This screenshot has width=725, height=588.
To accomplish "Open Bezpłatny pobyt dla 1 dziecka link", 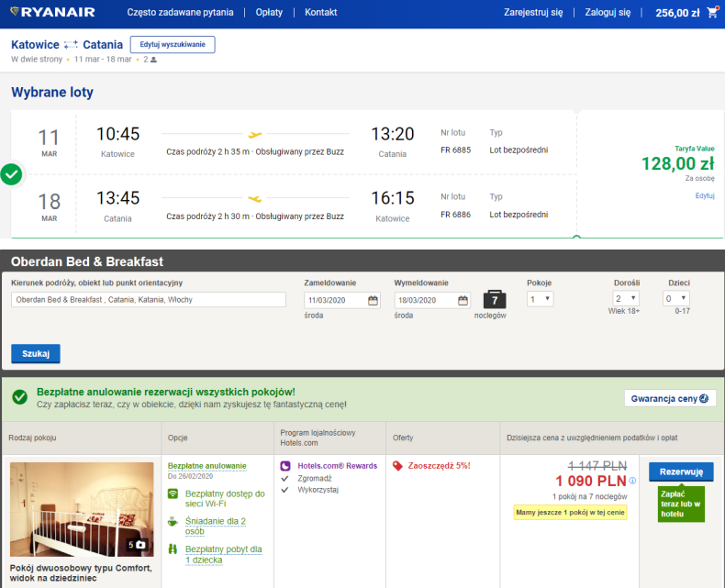I will tap(223, 555).
